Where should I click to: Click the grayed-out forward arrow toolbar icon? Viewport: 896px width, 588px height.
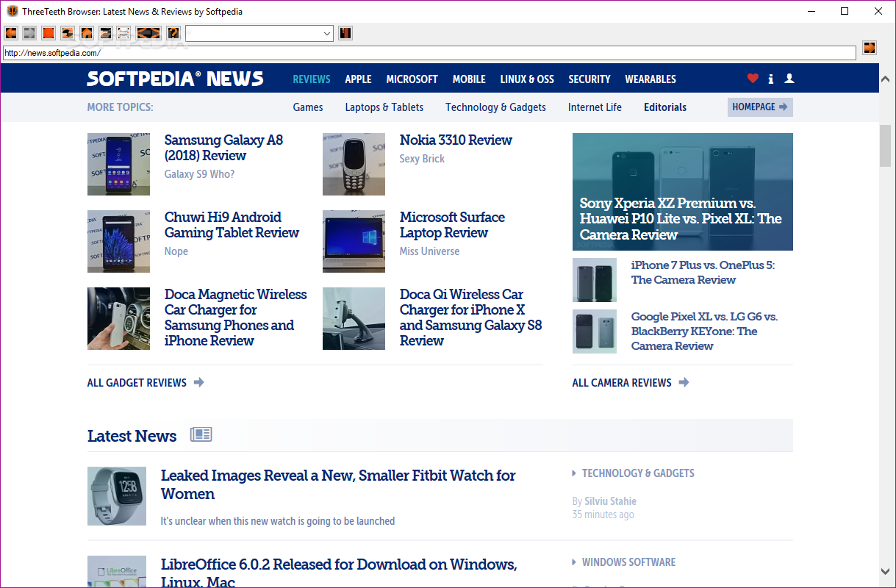[x=29, y=33]
